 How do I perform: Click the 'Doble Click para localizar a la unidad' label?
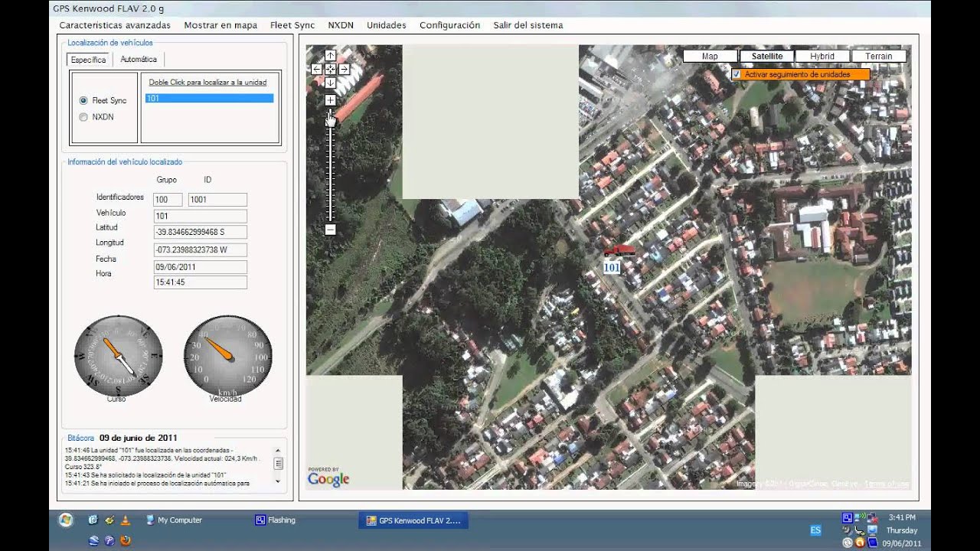(x=207, y=82)
